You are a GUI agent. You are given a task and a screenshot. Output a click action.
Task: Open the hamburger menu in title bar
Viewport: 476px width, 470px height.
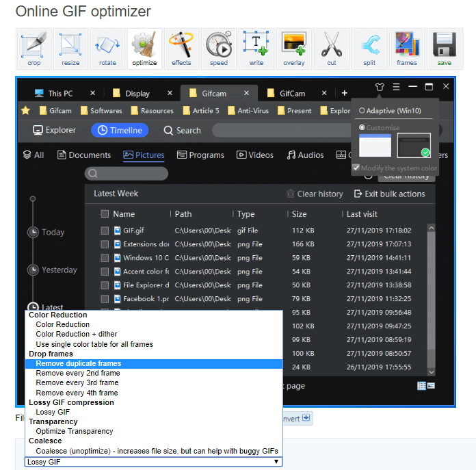[396, 87]
